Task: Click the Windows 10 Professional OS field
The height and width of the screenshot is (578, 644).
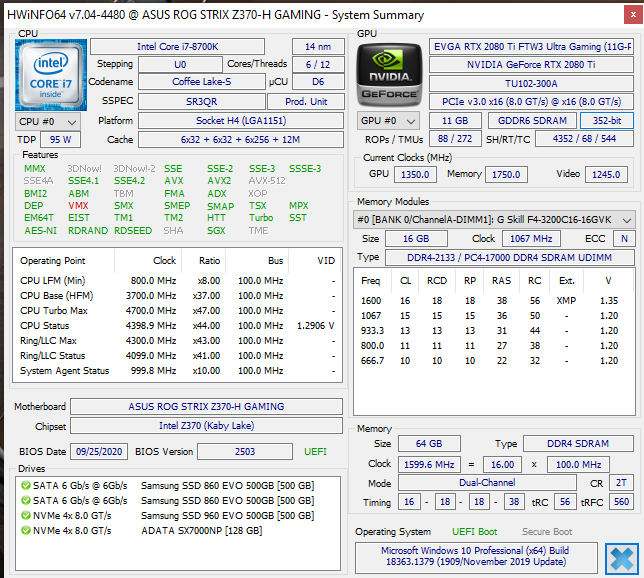Action: point(476,556)
